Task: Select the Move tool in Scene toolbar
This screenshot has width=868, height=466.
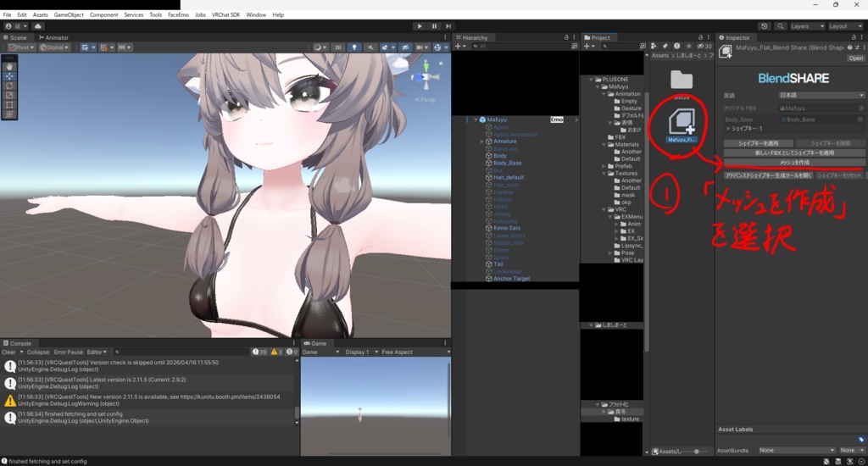Action: point(9,75)
